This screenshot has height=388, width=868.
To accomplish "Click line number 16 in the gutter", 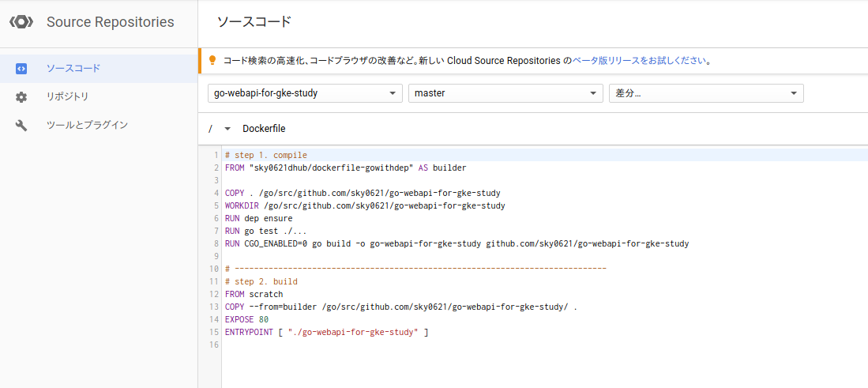I will pyautogui.click(x=214, y=345).
